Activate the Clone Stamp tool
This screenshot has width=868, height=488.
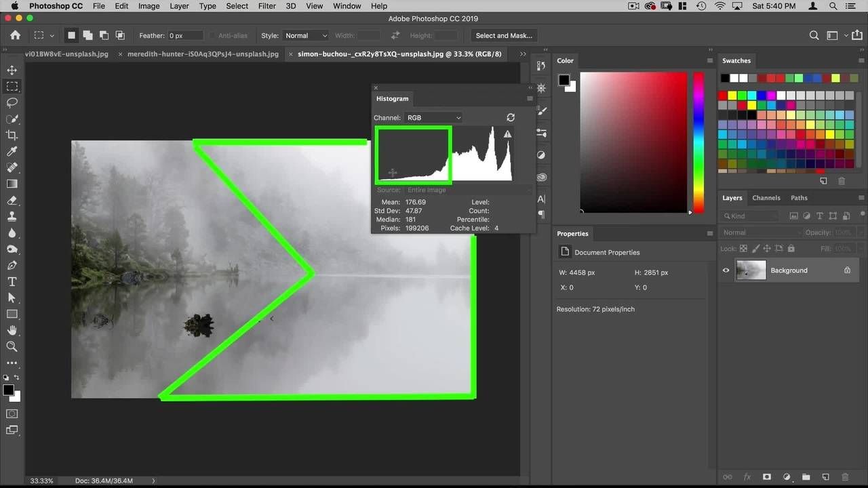click(x=12, y=216)
